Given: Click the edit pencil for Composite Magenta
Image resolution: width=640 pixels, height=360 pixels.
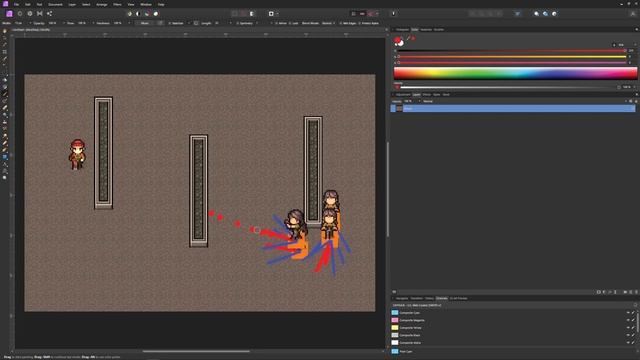Looking at the screenshot, I should [x=633, y=320].
